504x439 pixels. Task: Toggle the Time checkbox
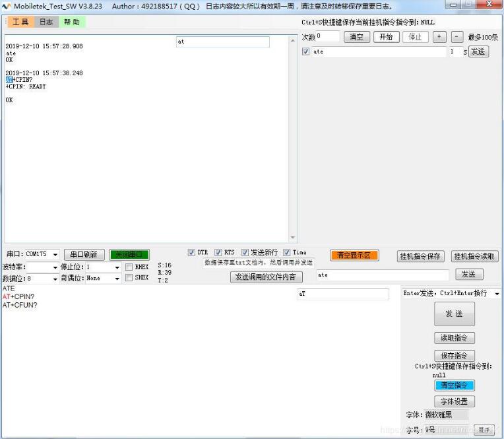tap(287, 252)
